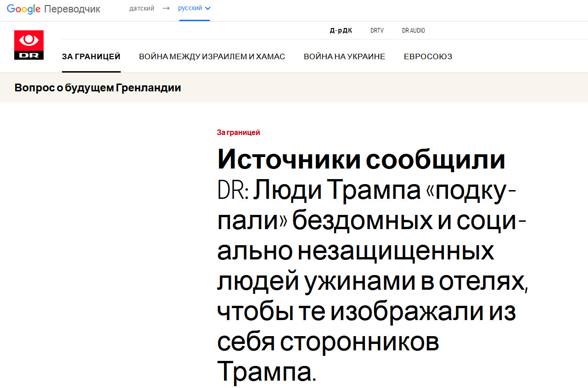588x388 pixels.
Task: Select the ЗА ГРАНИЦЕЙ navigation item
Action: coord(91,56)
